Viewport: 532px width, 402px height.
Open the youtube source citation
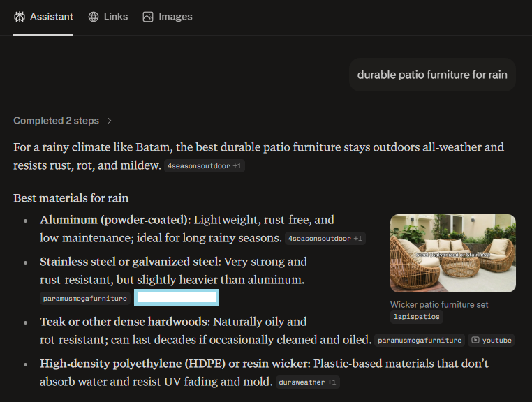click(x=491, y=341)
